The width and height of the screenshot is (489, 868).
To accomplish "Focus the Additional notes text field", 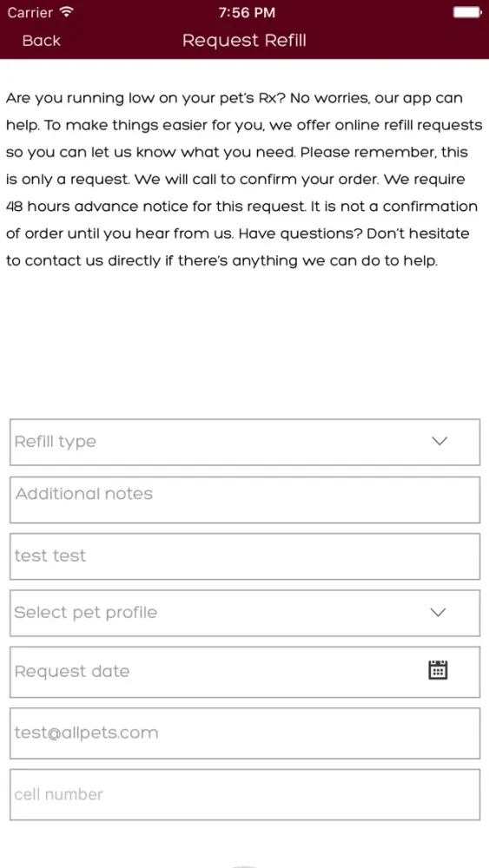I will (245, 499).
